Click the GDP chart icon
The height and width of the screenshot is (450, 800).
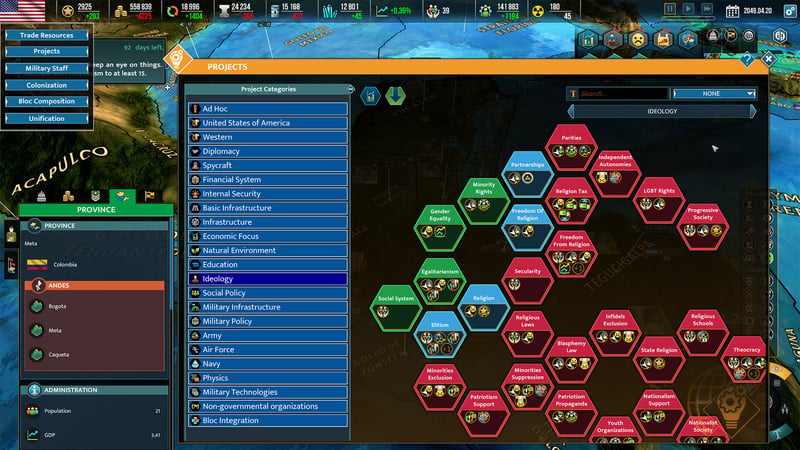[x=33, y=435]
